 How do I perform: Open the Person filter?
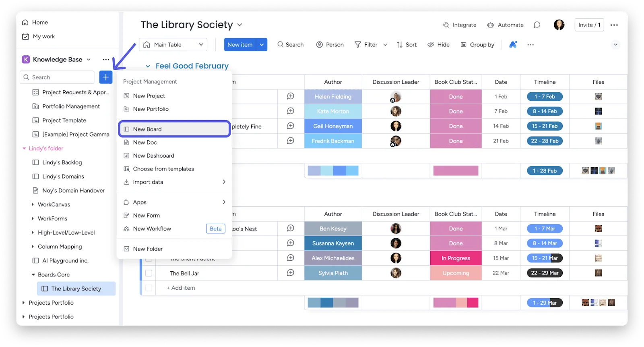coord(330,45)
